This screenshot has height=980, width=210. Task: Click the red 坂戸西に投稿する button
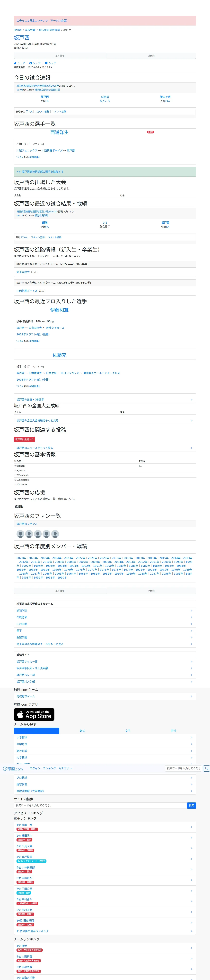point(24,439)
